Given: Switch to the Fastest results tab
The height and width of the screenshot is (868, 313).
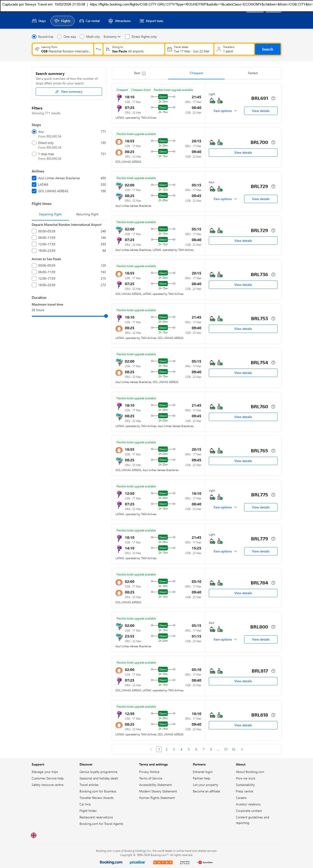Looking at the screenshot, I should (x=253, y=73).
